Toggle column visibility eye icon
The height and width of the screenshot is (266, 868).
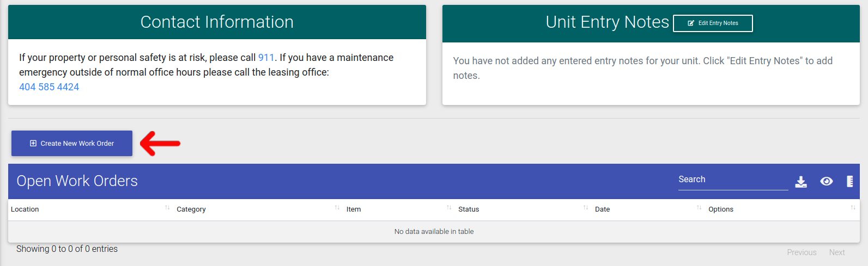click(x=826, y=182)
